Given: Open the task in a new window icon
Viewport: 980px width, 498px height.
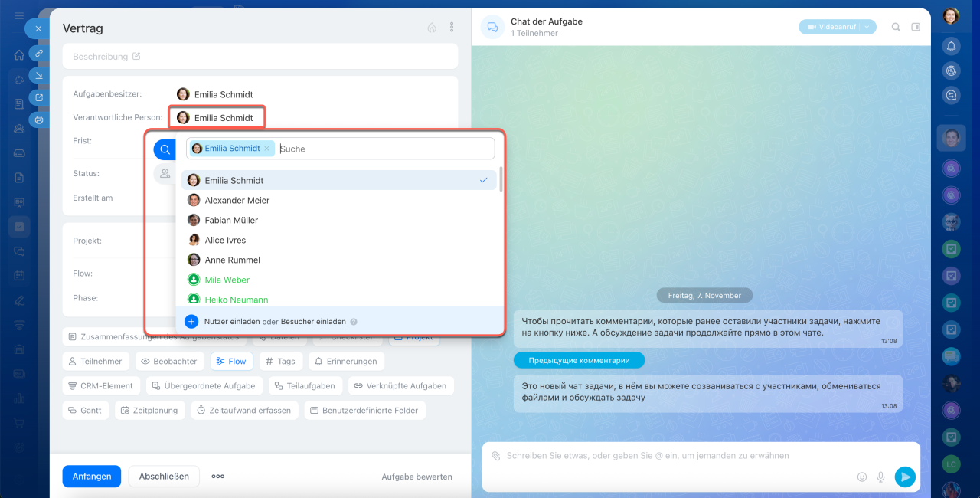Looking at the screenshot, I should coord(38,97).
